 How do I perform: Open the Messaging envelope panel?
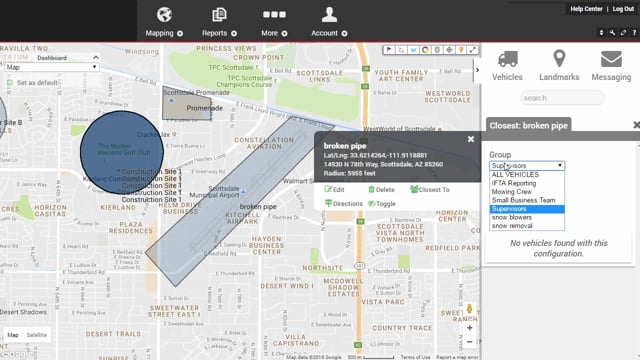611,65
